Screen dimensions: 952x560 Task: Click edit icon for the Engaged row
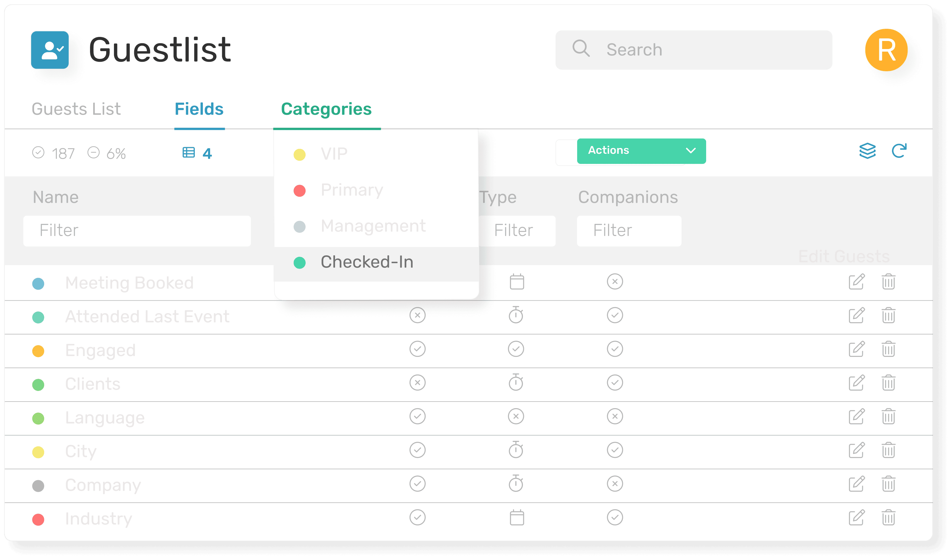click(856, 349)
